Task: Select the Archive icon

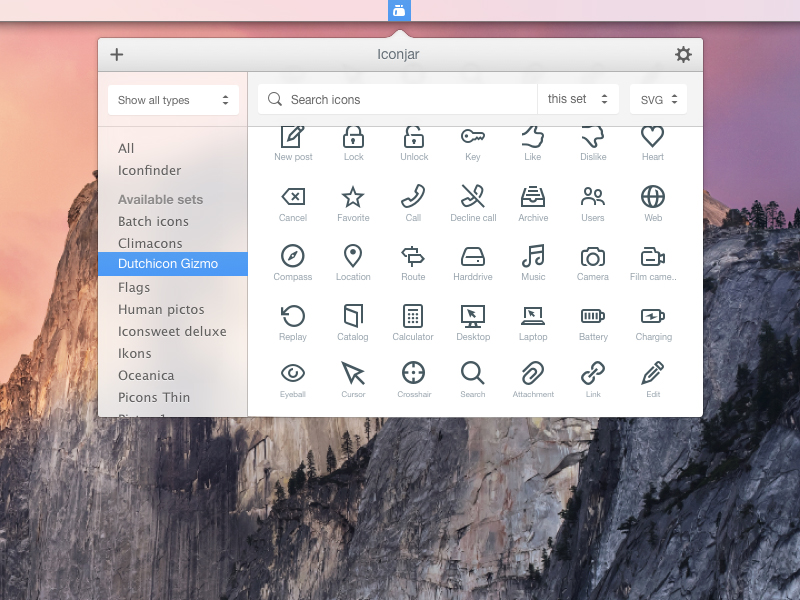Action: coord(533,197)
